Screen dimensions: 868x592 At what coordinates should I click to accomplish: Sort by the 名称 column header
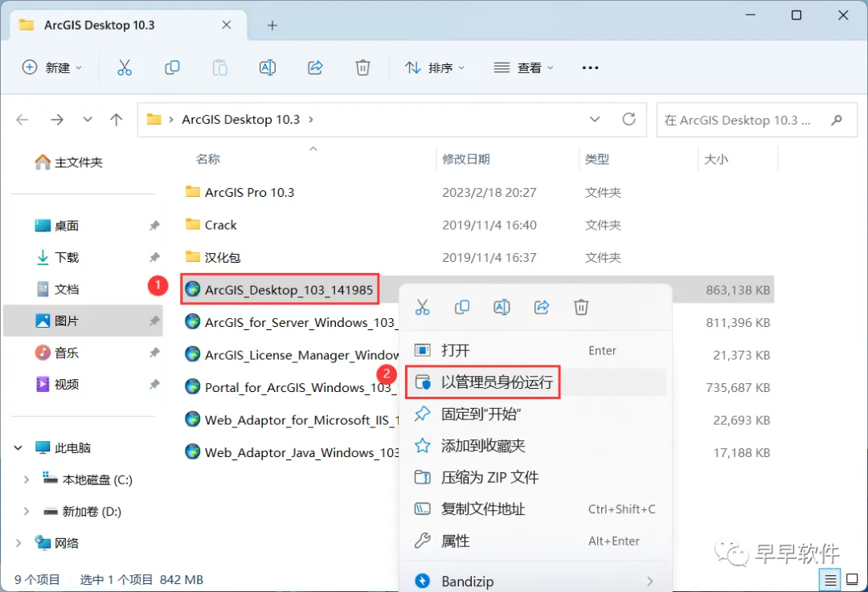tap(208, 159)
